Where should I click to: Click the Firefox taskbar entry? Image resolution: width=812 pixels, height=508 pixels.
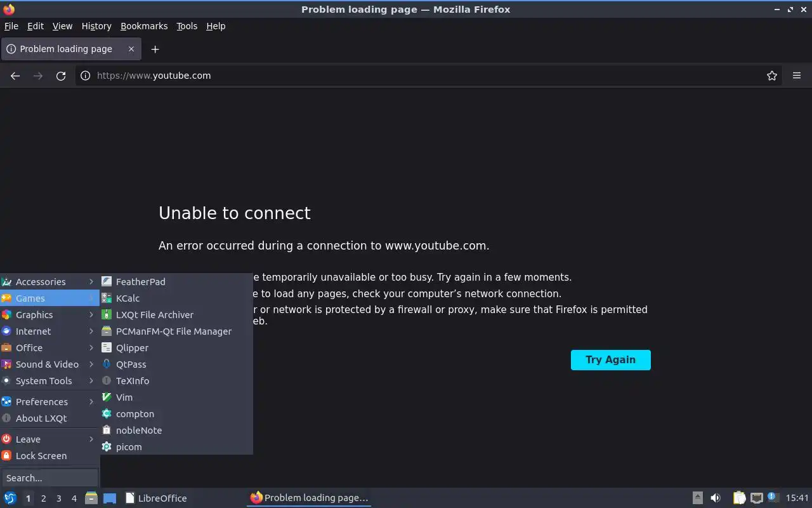pyautogui.click(x=309, y=498)
